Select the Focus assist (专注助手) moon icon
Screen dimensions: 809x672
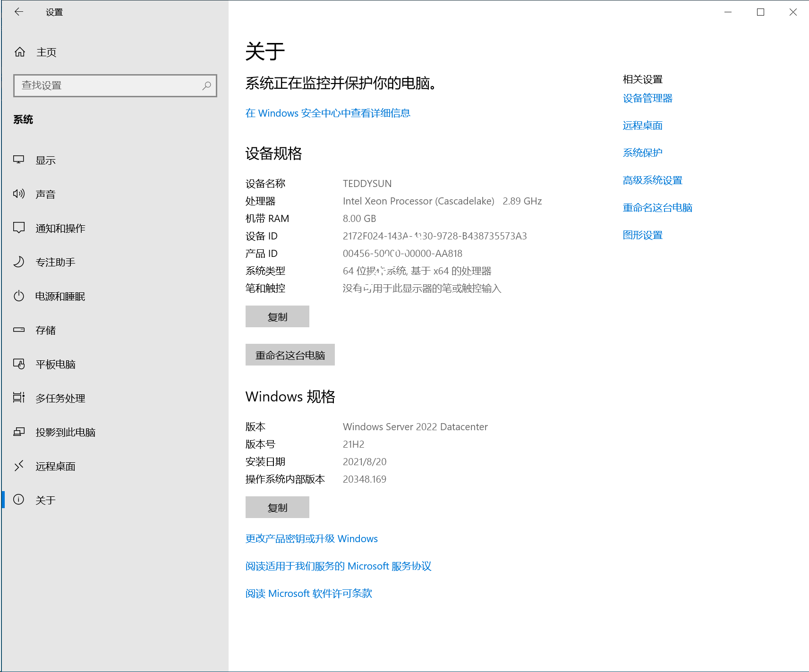pos(19,262)
